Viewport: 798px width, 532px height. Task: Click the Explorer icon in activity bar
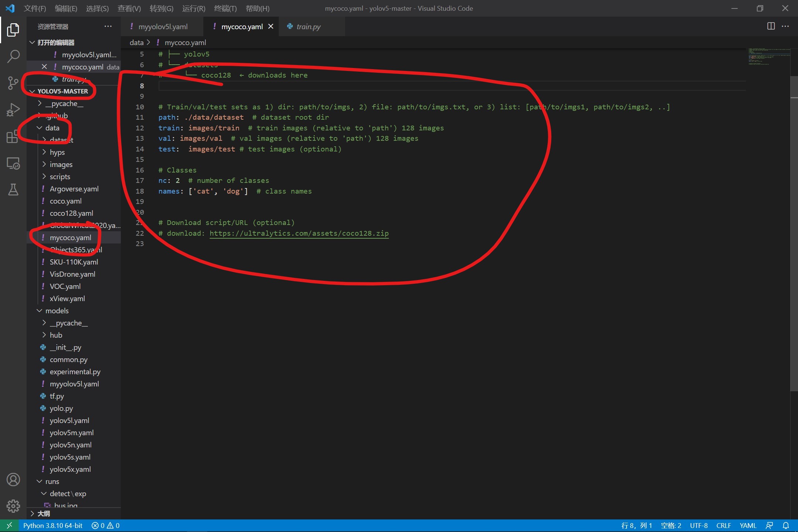click(x=13, y=31)
